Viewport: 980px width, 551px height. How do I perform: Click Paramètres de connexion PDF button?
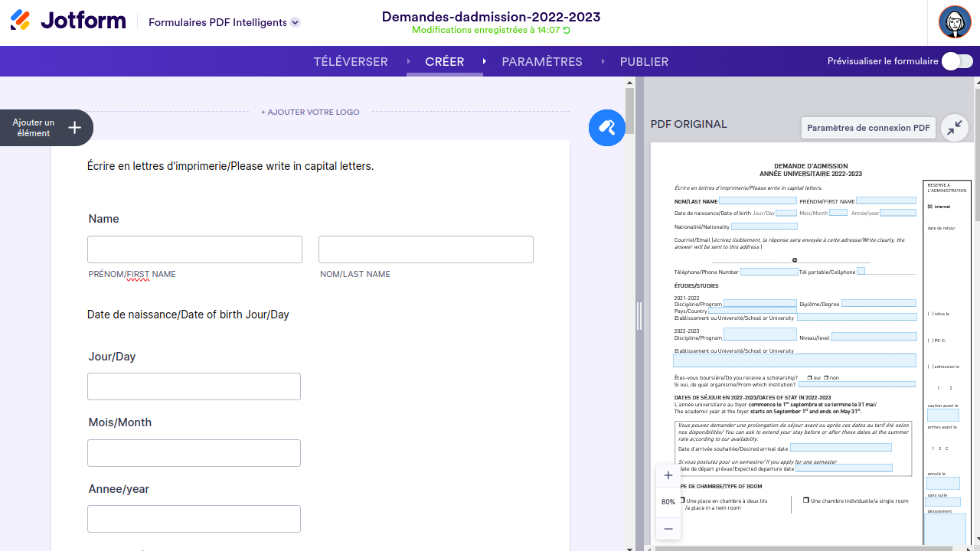[868, 128]
